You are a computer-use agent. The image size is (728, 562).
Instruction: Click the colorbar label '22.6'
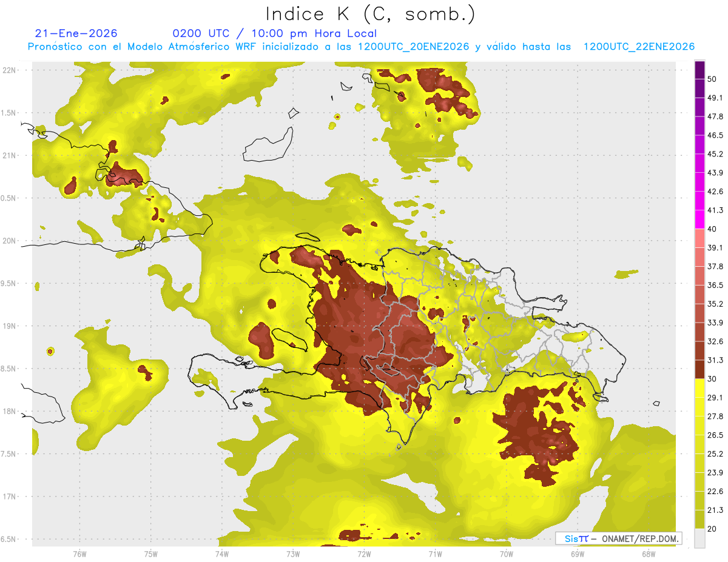(715, 492)
